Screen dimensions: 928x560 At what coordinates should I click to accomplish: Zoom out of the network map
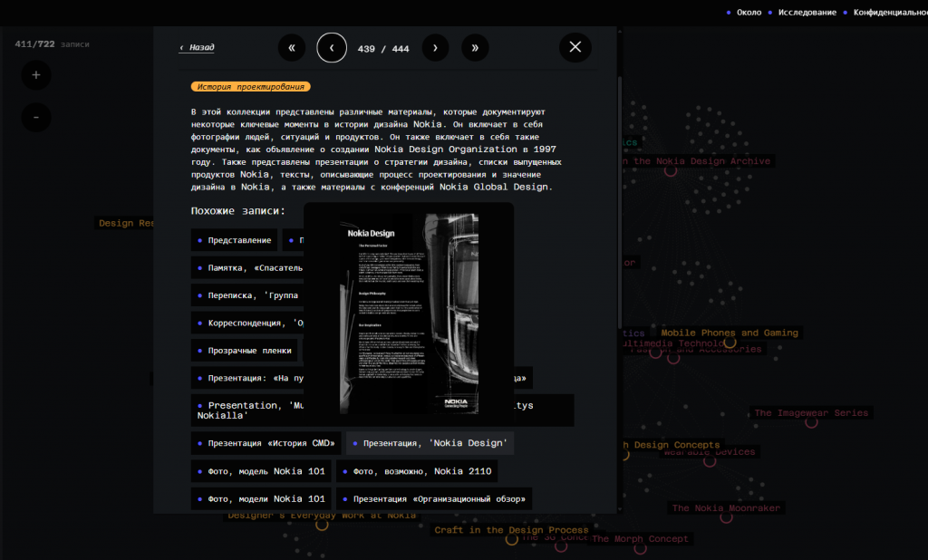[36, 117]
